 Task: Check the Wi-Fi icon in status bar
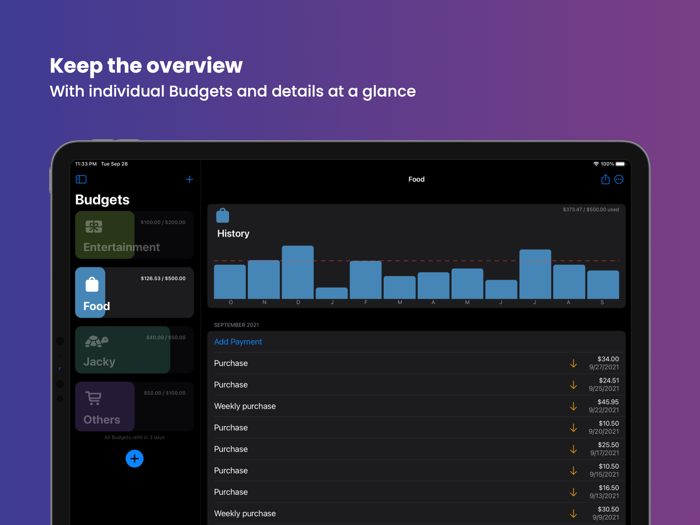tap(596, 164)
